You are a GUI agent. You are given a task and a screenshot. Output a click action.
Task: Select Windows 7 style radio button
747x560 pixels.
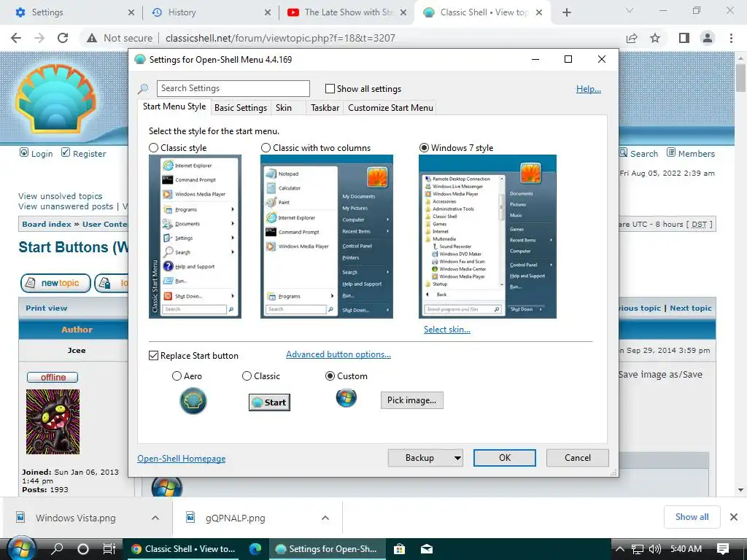(424, 147)
